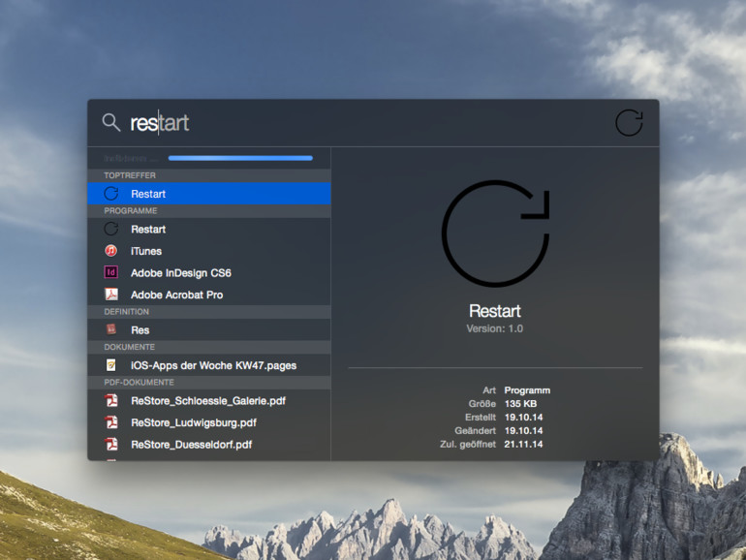The height and width of the screenshot is (560, 746).
Task: Select ReStore_Duesseldorf.pdf result
Action: (x=209, y=445)
